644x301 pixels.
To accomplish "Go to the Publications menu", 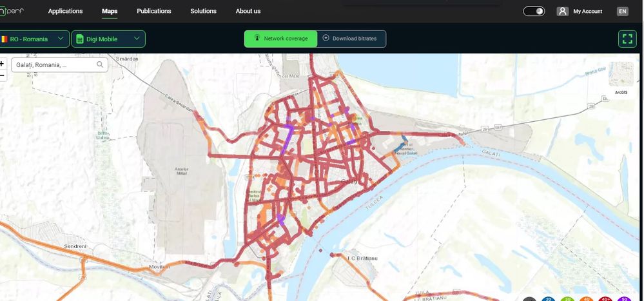I will [x=154, y=11].
